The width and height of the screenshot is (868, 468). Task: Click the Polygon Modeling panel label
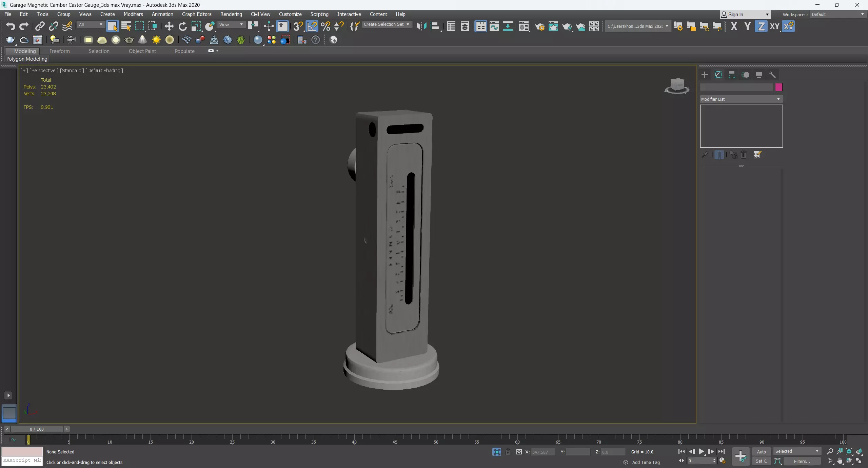point(27,59)
